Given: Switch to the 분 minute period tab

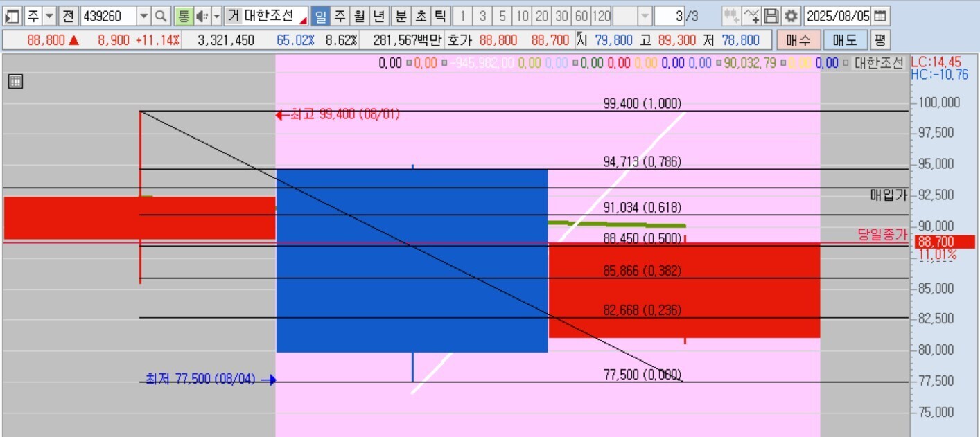Looking at the screenshot, I should click(x=401, y=16).
